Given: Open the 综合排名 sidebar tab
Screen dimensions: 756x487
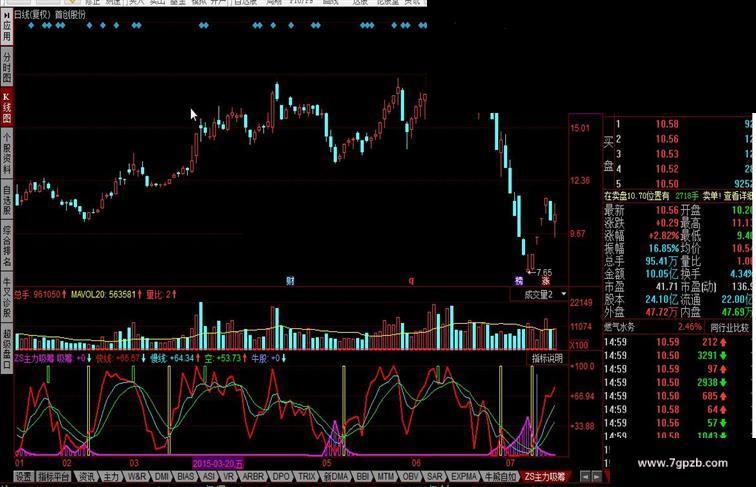Looking at the screenshot, I should [6, 246].
